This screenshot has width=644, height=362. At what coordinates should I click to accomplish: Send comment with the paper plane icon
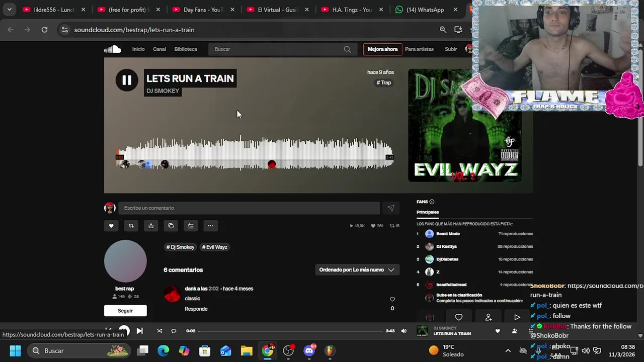click(391, 208)
